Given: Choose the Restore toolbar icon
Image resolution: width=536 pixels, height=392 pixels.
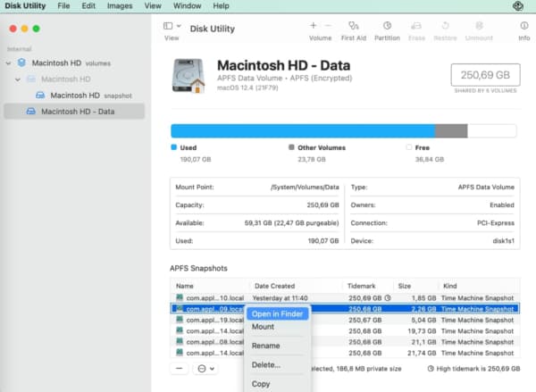Looking at the screenshot, I should click(445, 26).
